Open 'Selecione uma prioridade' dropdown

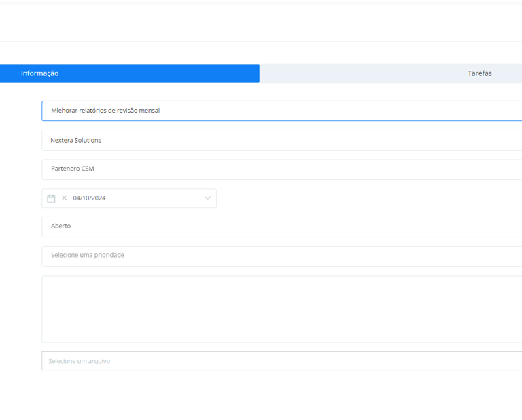pyautogui.click(x=281, y=256)
